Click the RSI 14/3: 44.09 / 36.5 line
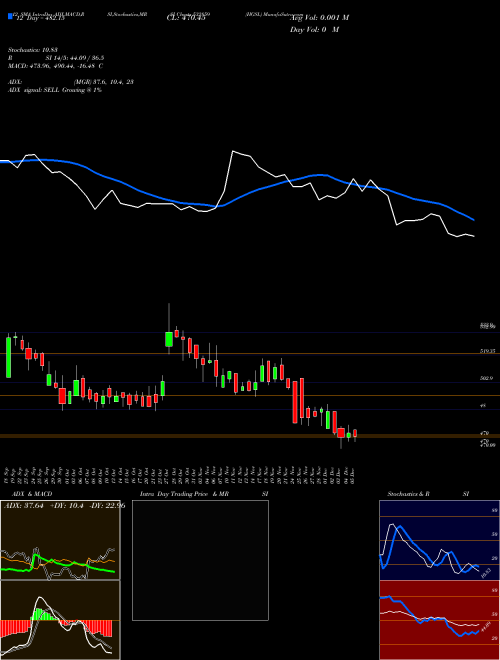The width and height of the screenshot is (500, 660). (x=56, y=58)
